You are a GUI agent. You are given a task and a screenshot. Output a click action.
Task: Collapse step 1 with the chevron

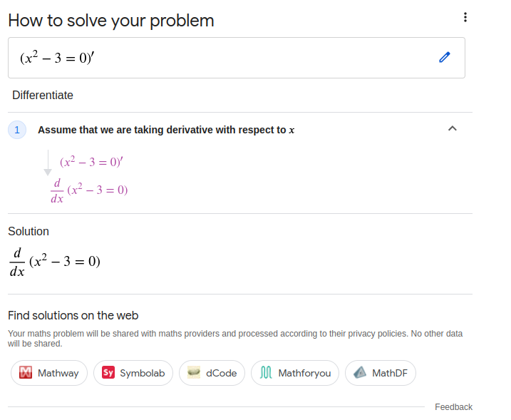point(452,128)
